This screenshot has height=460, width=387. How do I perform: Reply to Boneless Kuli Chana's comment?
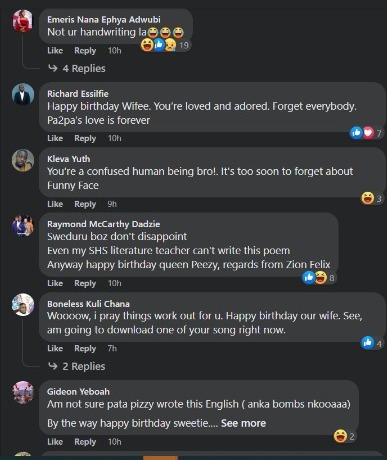85,348
